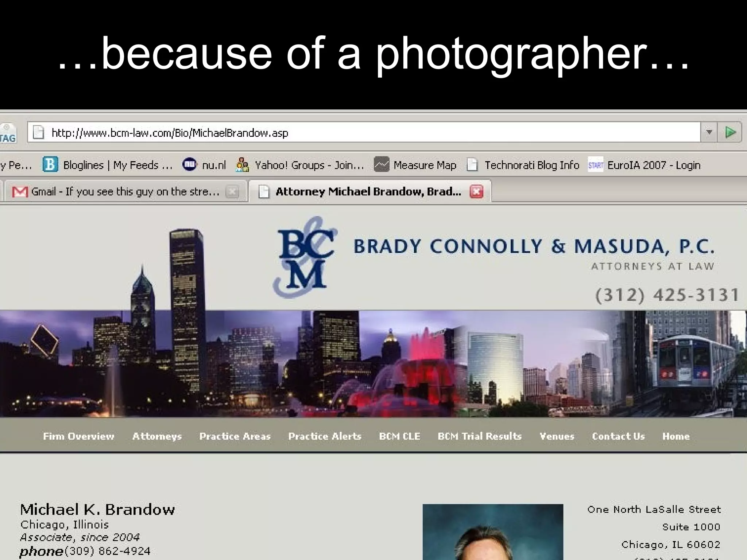This screenshot has width=747, height=560.
Task: Select the Attorney Michael Brandow tab
Action: 369,191
